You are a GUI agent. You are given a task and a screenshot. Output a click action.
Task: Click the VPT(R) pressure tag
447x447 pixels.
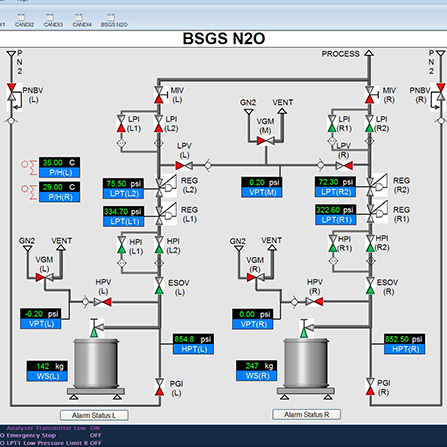253,324
